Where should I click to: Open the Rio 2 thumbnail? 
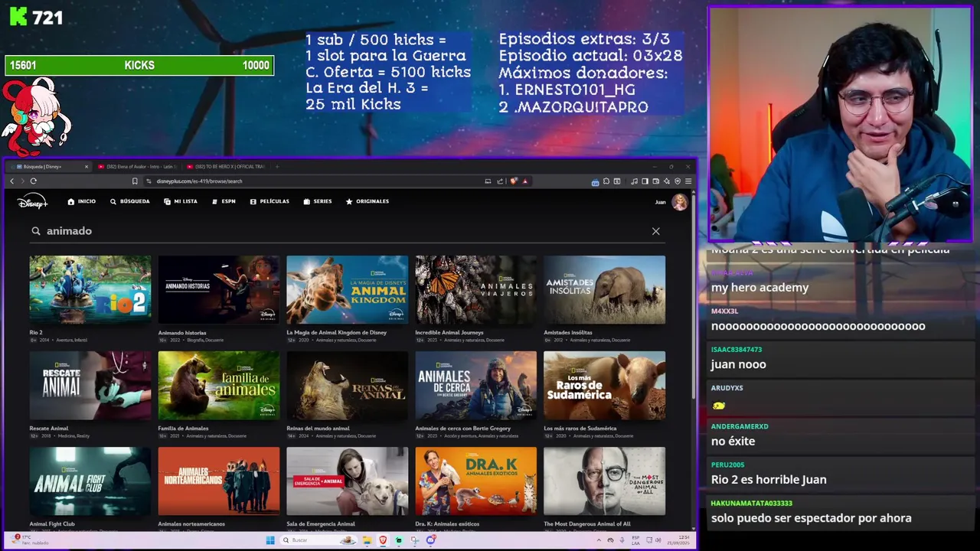[x=90, y=289]
